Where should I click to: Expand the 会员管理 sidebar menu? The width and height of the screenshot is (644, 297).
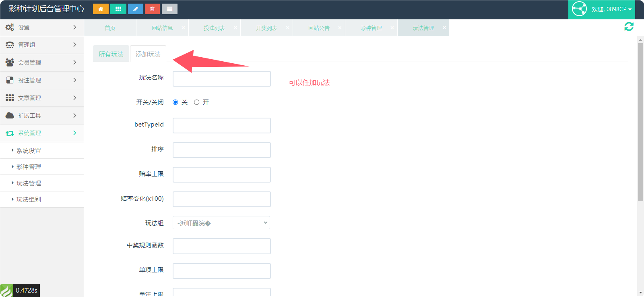click(42, 62)
